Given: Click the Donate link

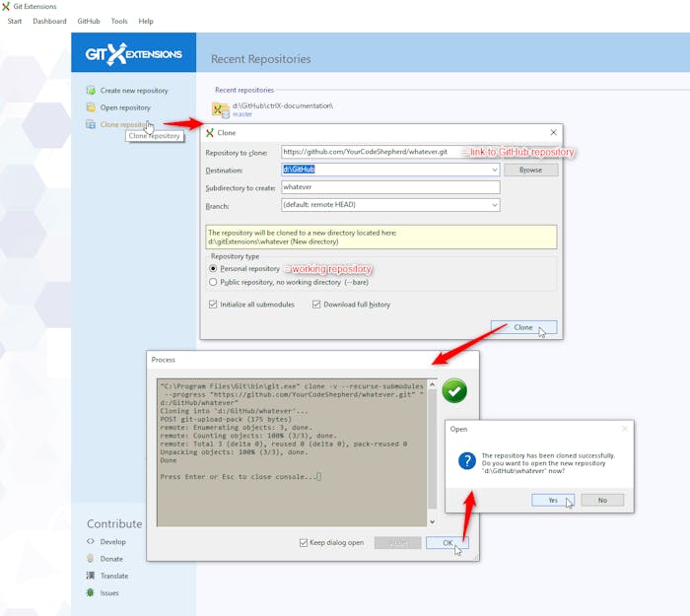Looking at the screenshot, I should click(x=111, y=559).
